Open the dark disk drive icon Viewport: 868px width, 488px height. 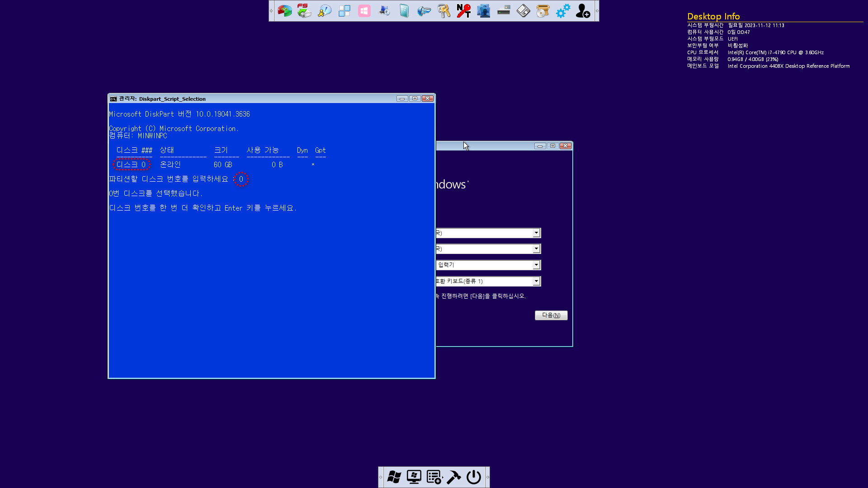504,11
